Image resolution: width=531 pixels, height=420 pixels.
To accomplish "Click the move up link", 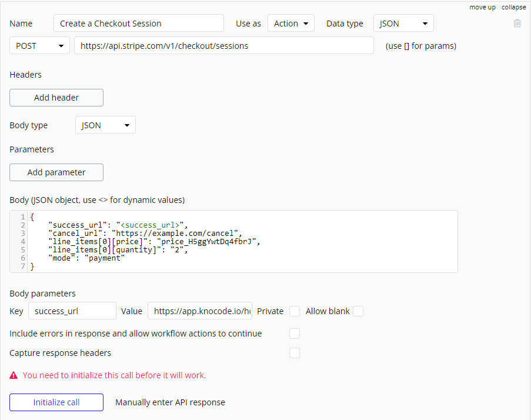I will [481, 6].
